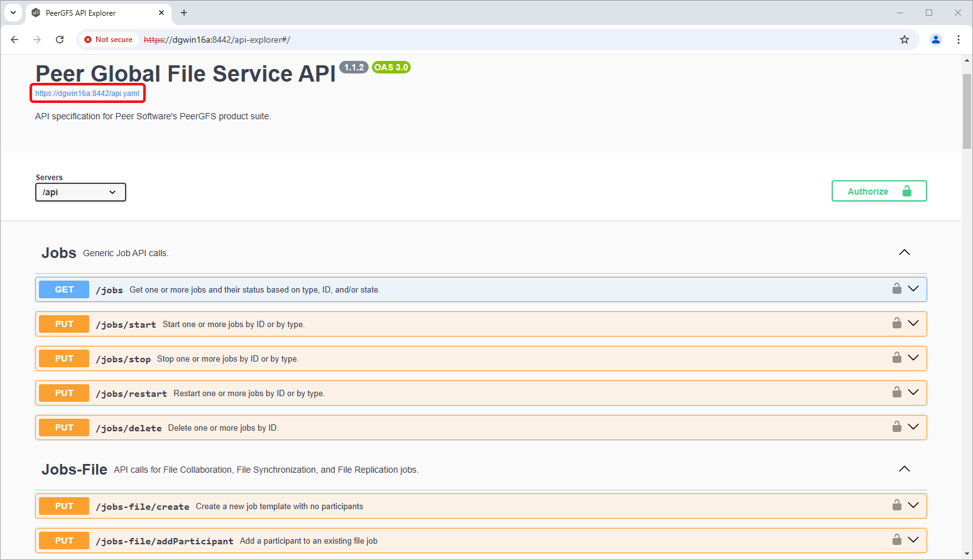The width and height of the screenshot is (973, 560).
Task: Click the authorization lock on /jobs/start endpoint
Action: (x=896, y=323)
